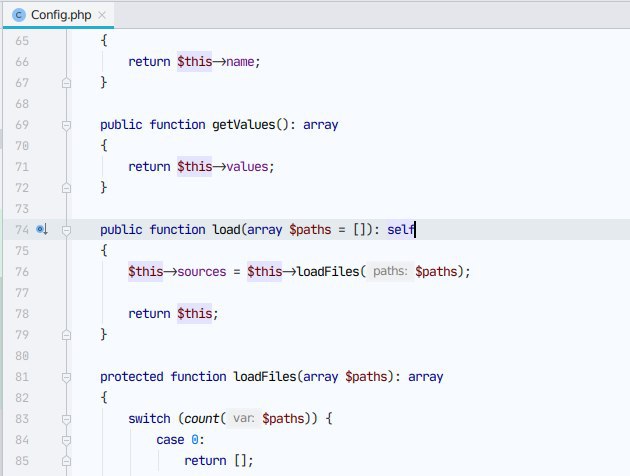Click the $paths argument on line 83
This screenshot has width=630, height=476.
click(283, 419)
